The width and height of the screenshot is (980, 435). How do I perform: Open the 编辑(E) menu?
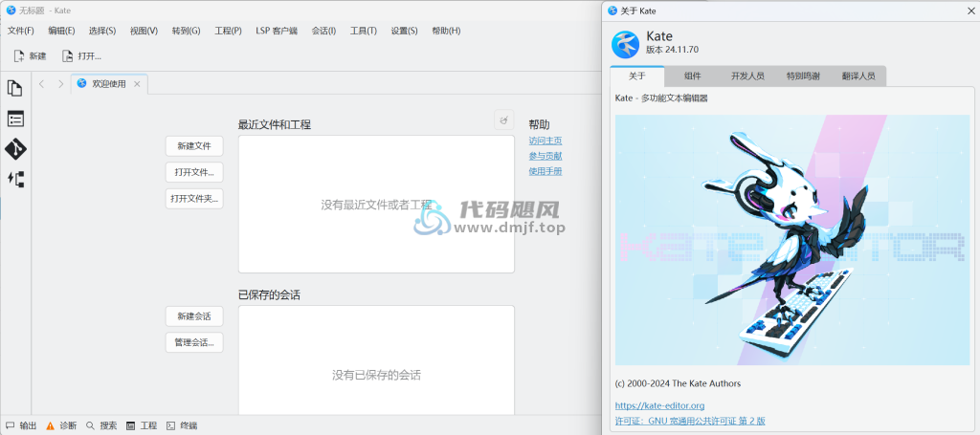(x=61, y=31)
